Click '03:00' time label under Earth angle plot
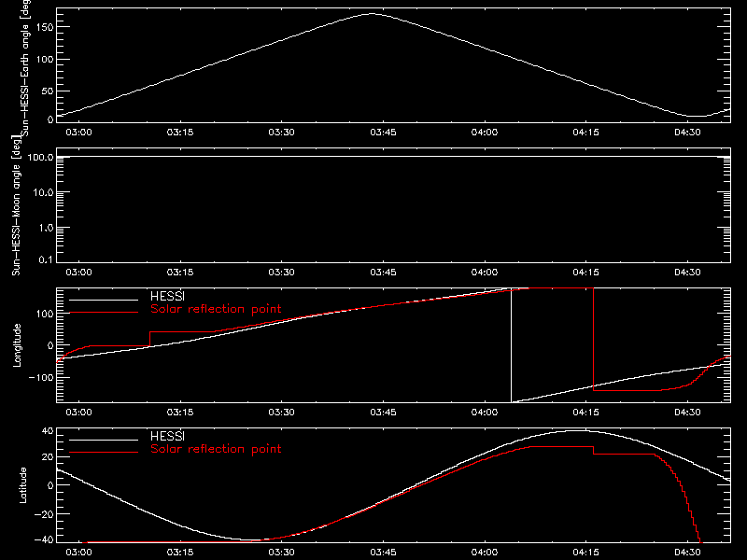Viewport: 747px width, 560px height. pyautogui.click(x=78, y=133)
